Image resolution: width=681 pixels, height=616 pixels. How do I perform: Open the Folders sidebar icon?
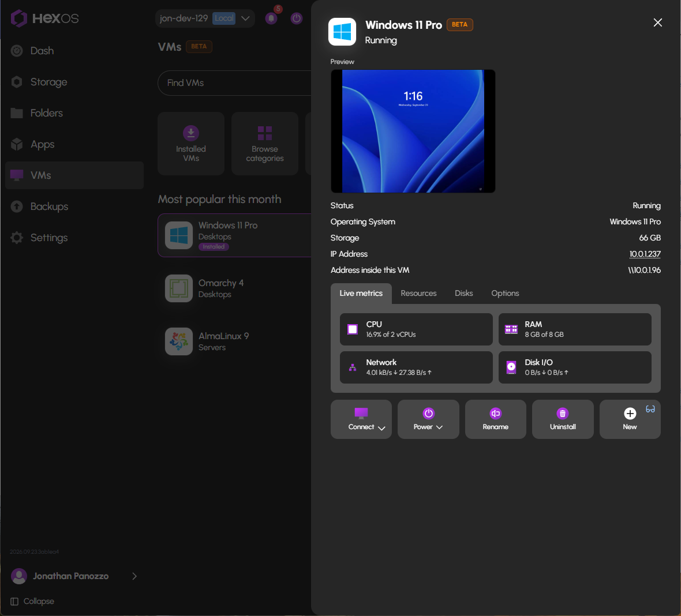pyautogui.click(x=17, y=113)
